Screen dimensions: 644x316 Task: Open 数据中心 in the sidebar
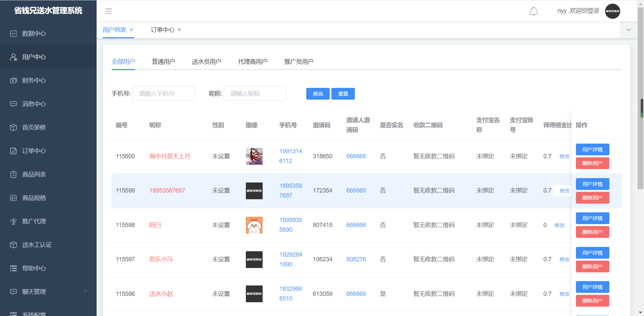(x=34, y=34)
